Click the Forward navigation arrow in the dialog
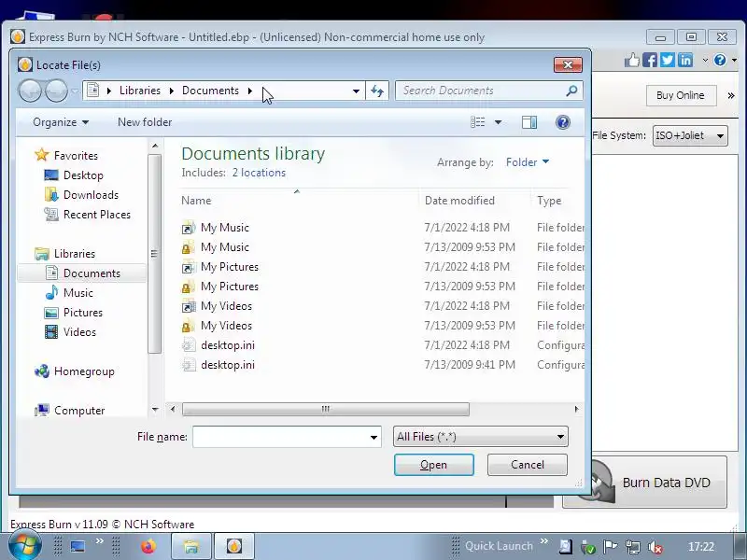 (x=56, y=91)
